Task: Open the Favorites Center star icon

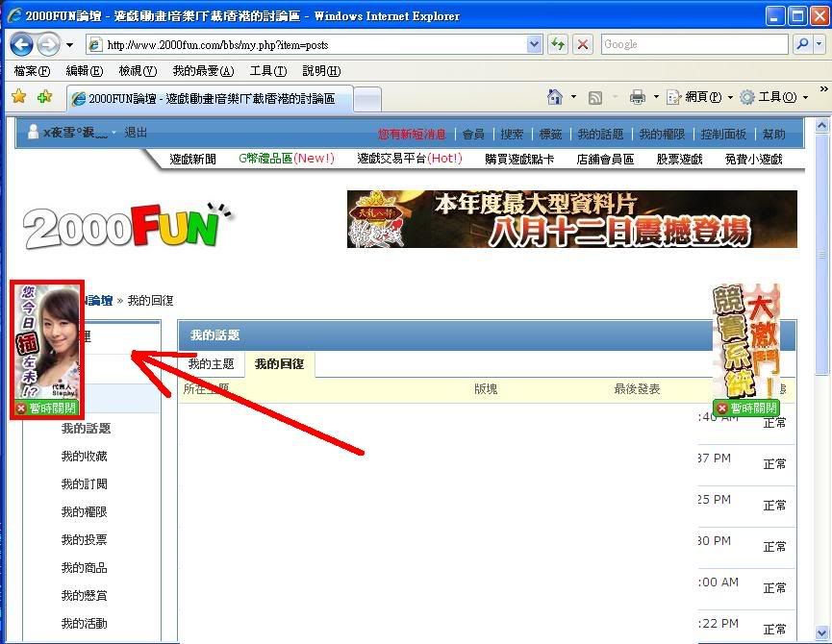Action: tap(18, 97)
